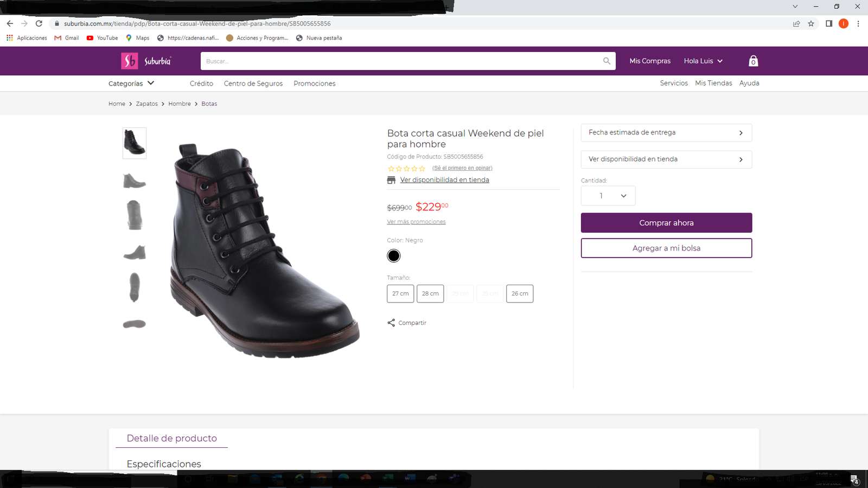Select size 27 cm
Image resolution: width=868 pixels, height=488 pixels.
[x=400, y=293]
